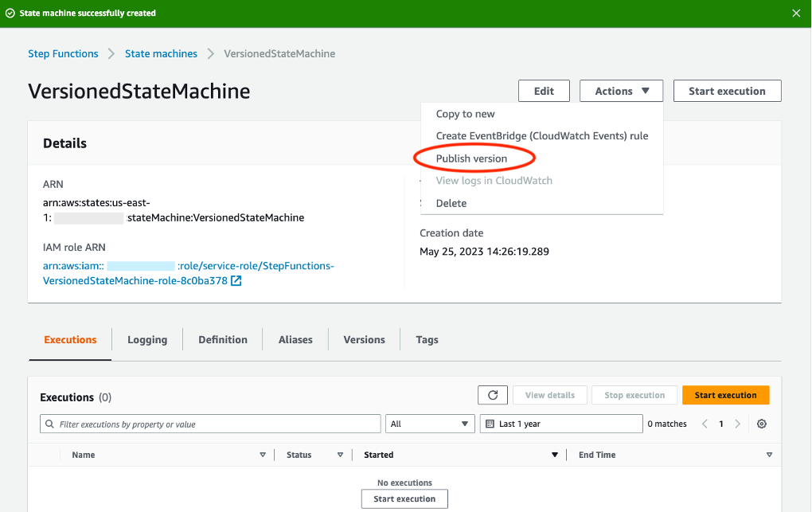812x512 pixels.
Task: Refresh the executions list
Action: point(493,395)
